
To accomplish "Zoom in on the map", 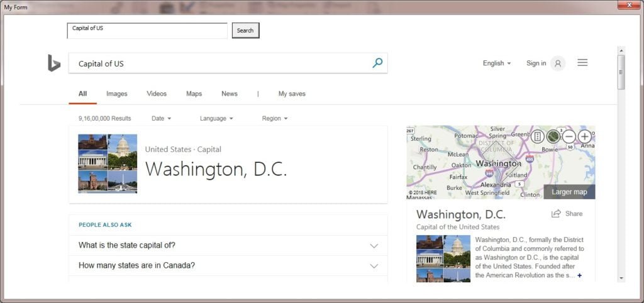I will click(584, 136).
